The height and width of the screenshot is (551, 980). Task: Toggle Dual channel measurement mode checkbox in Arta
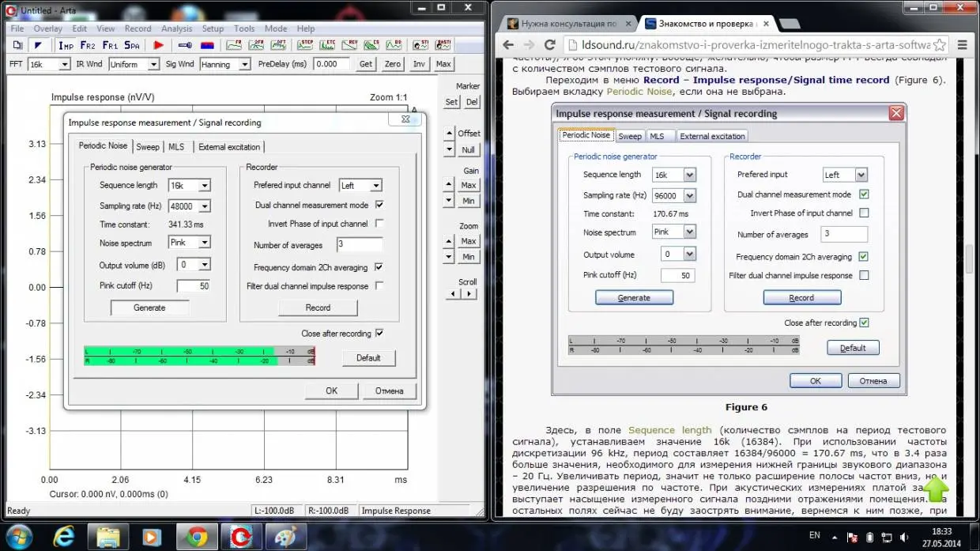pos(379,206)
